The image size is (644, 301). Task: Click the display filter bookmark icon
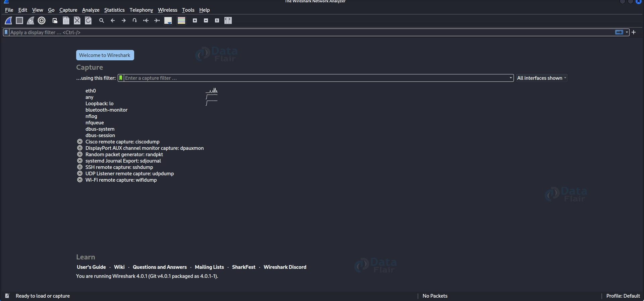[x=6, y=33]
